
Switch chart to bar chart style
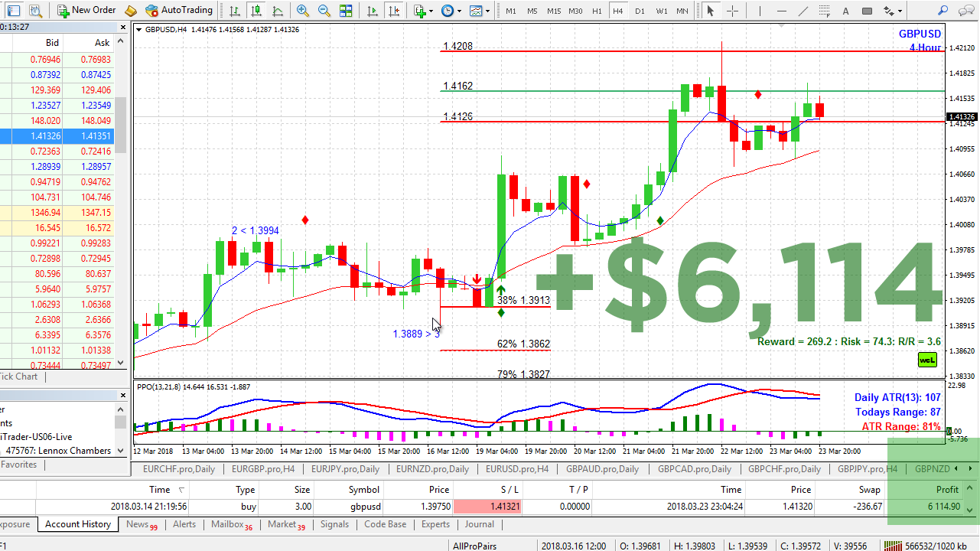click(x=235, y=11)
